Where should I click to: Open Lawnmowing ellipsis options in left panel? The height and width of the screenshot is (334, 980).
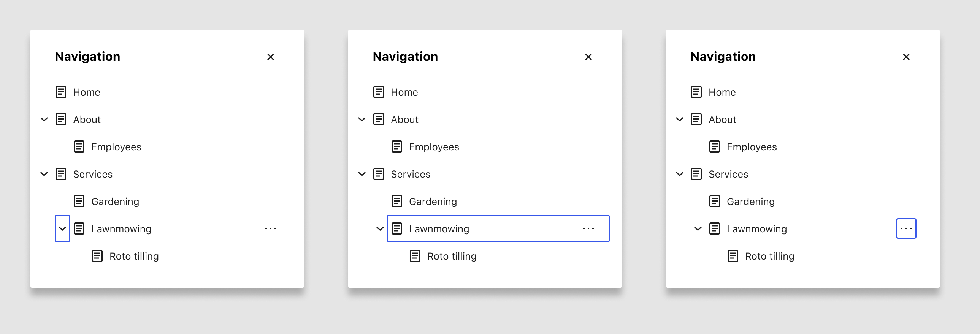click(x=271, y=228)
